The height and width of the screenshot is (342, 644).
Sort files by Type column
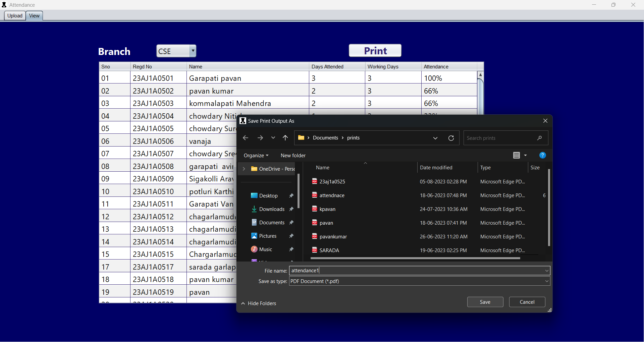502,168
